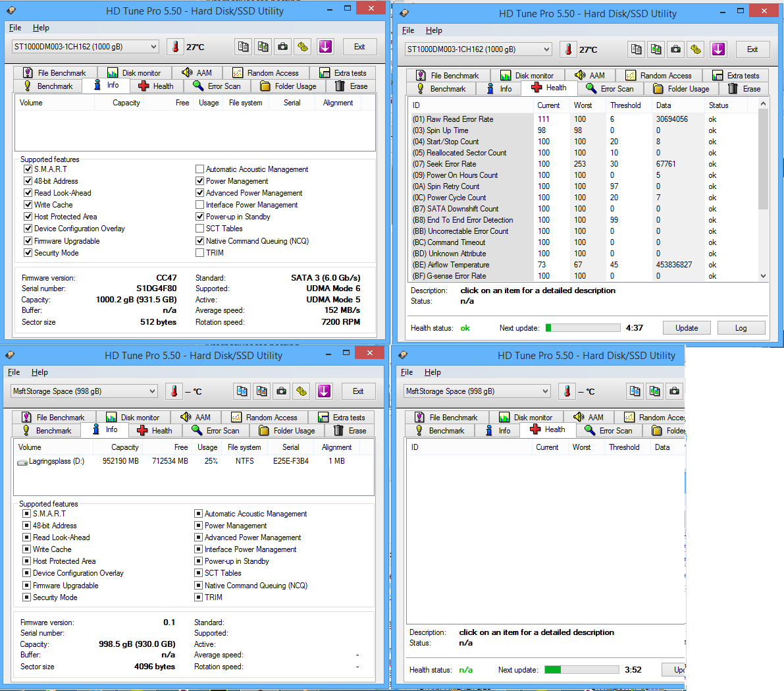Click camera icon in bottom-left Storage Space window
The image size is (784, 691).
pos(282,391)
